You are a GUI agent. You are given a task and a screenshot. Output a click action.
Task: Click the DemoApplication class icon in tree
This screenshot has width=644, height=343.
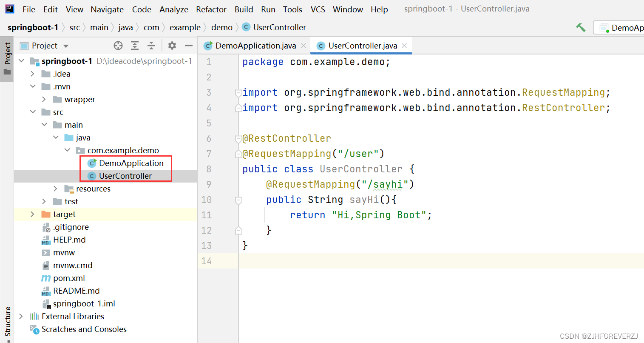pyautogui.click(x=92, y=163)
